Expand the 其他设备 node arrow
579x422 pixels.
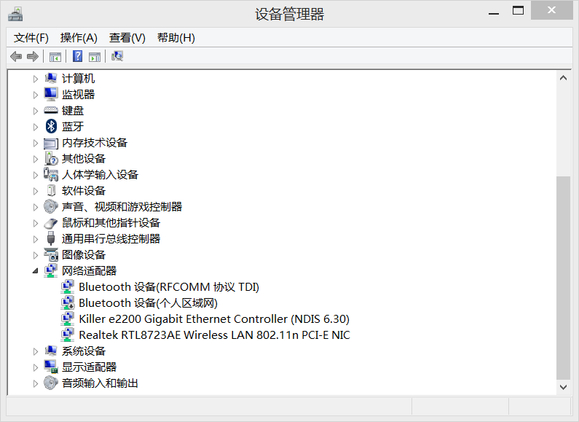[35, 159]
